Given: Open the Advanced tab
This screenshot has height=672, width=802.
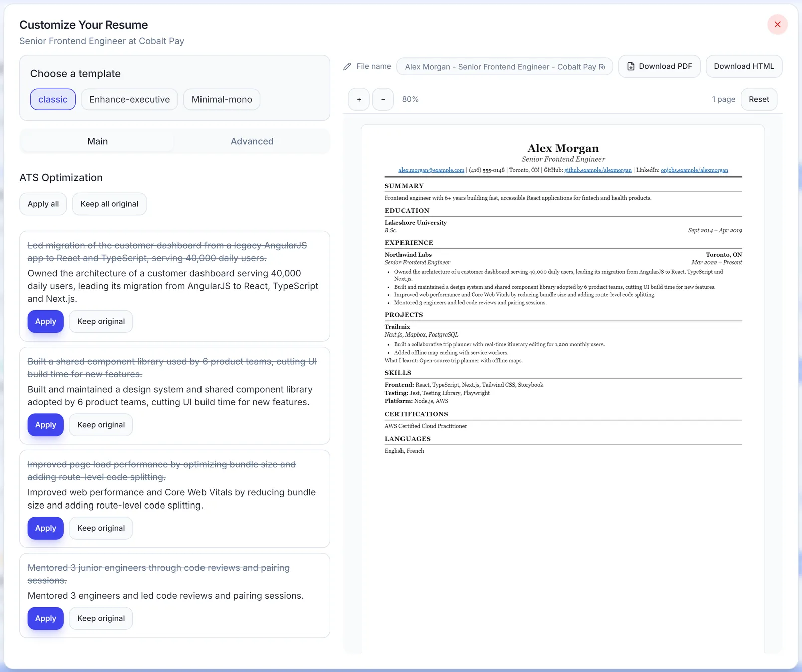Looking at the screenshot, I should 252,141.
